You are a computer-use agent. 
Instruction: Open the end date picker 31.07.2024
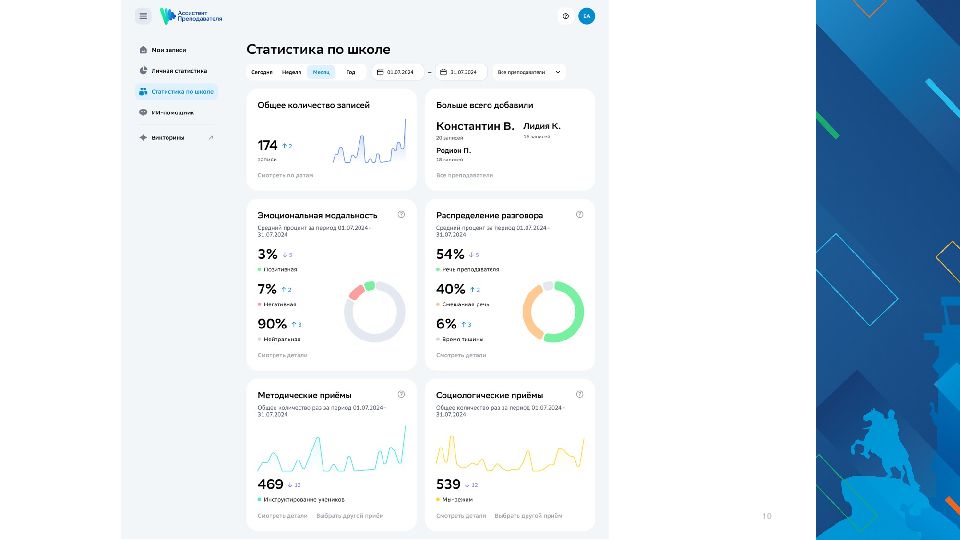(461, 72)
